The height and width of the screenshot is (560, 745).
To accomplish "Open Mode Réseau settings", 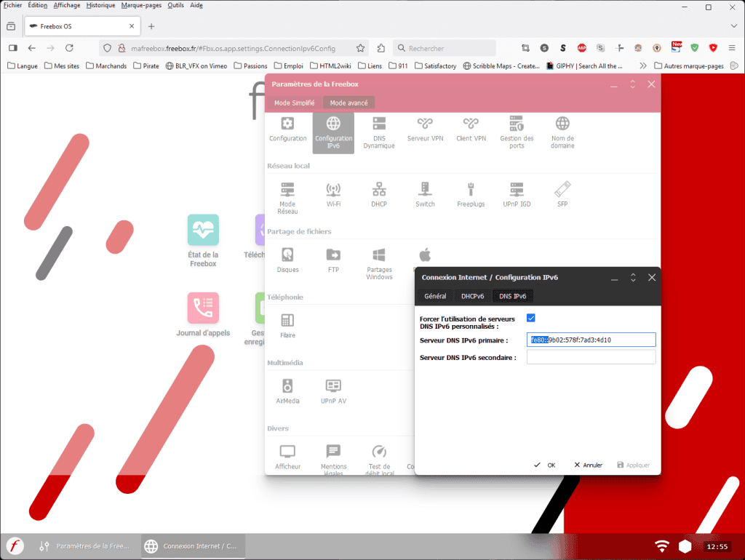I will [x=287, y=198].
